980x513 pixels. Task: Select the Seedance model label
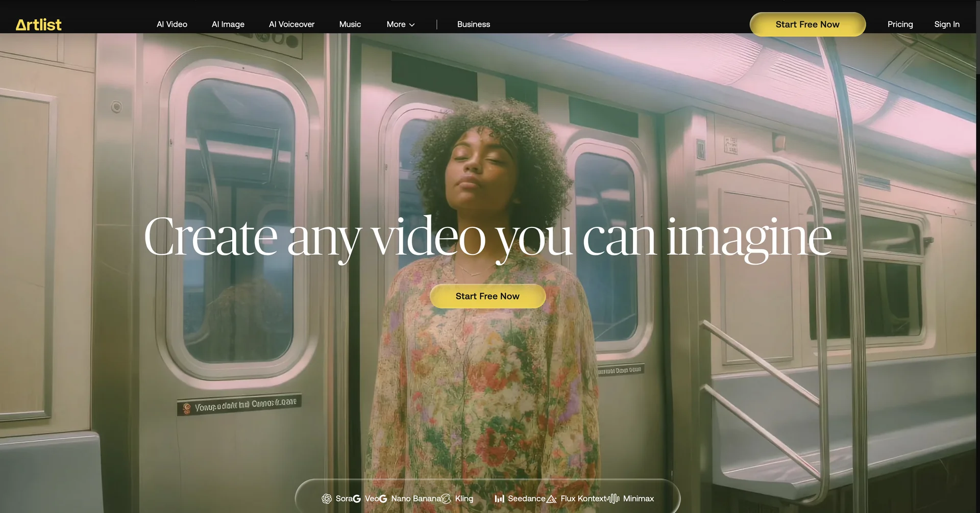pyautogui.click(x=526, y=499)
